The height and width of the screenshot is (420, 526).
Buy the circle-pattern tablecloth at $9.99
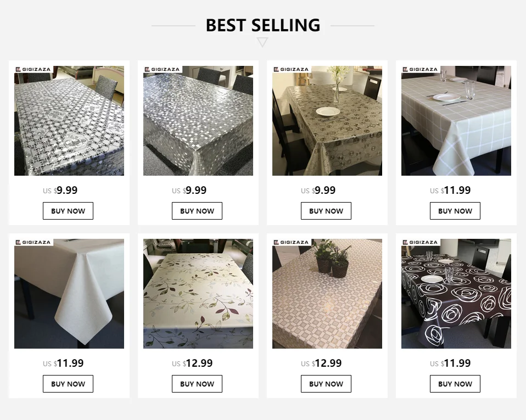[326, 211]
